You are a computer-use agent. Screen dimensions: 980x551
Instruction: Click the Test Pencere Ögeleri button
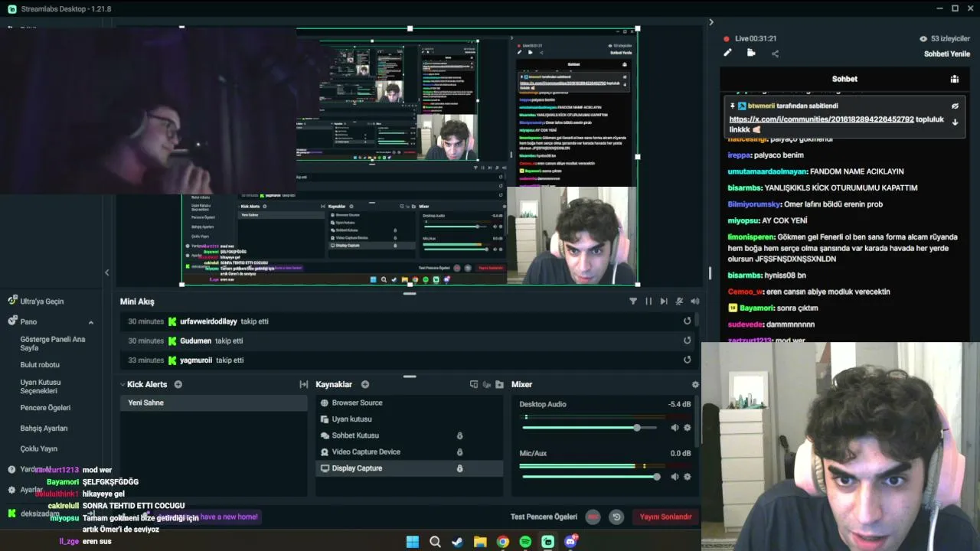544,517
